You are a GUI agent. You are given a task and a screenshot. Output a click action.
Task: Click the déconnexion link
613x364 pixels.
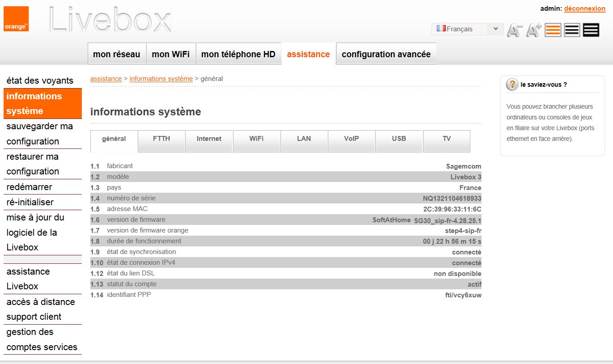[585, 8]
